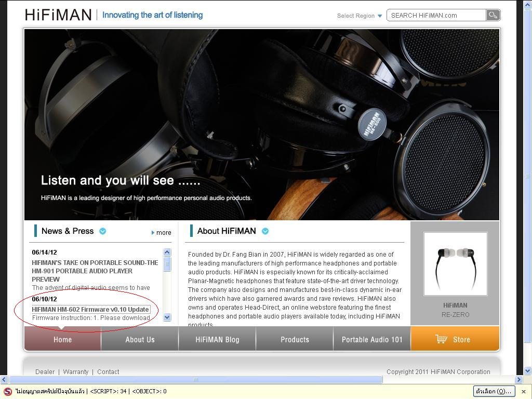
Task: Click the script options button in notification bar
Action: tap(494, 391)
